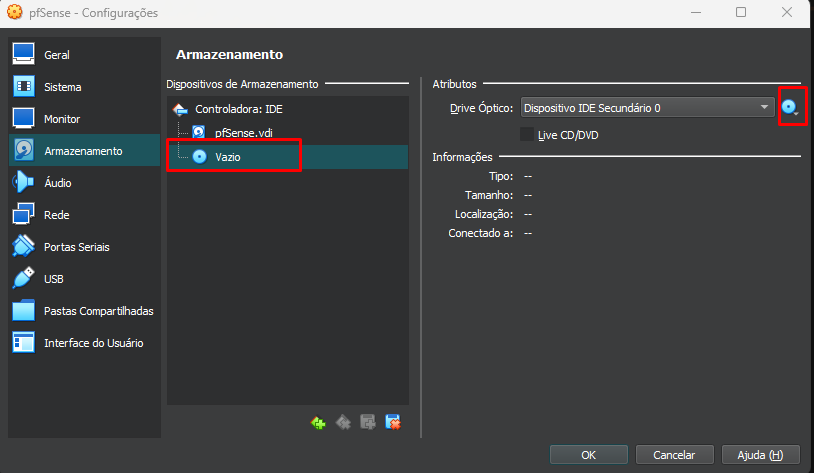
Task: Click the USB plug icon
Action: coord(23,278)
